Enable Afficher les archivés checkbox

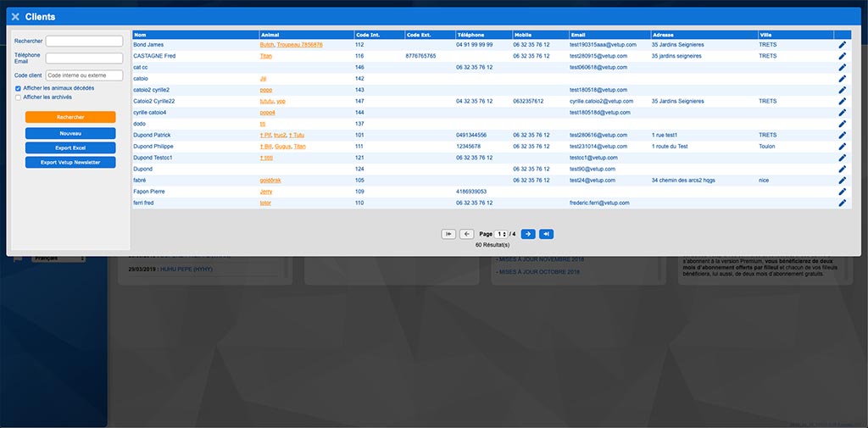(19, 97)
